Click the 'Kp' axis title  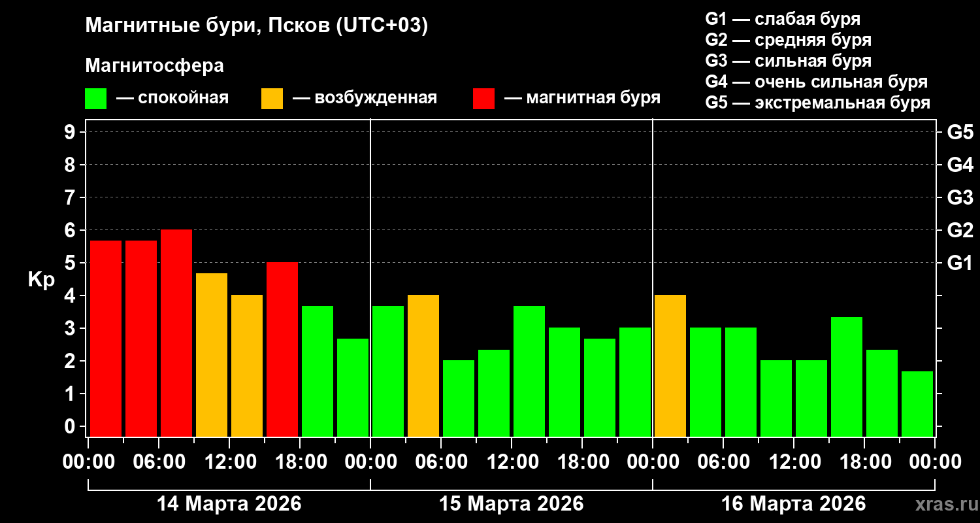point(41,280)
